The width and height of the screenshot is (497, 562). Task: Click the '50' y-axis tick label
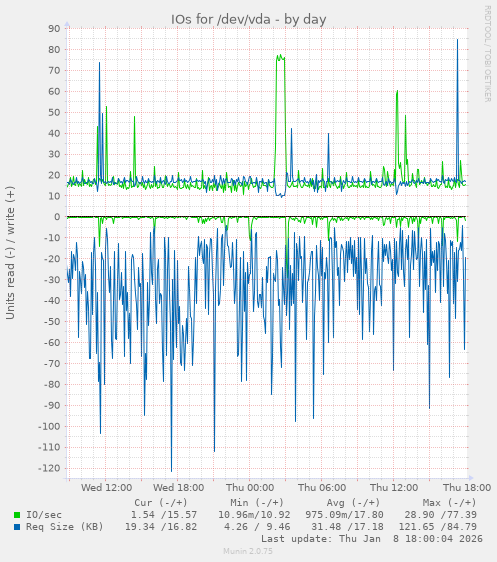[54, 112]
